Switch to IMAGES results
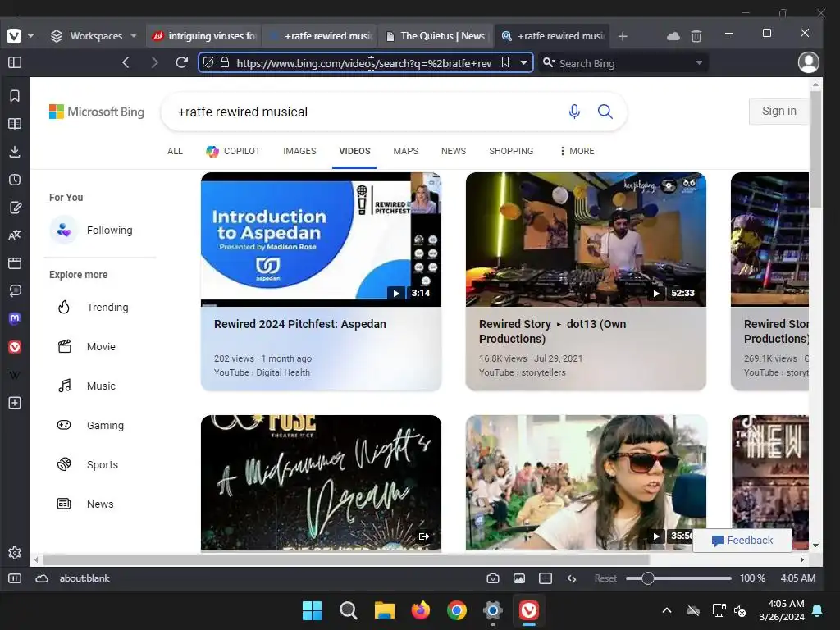The width and height of the screenshot is (840, 630). point(299,151)
